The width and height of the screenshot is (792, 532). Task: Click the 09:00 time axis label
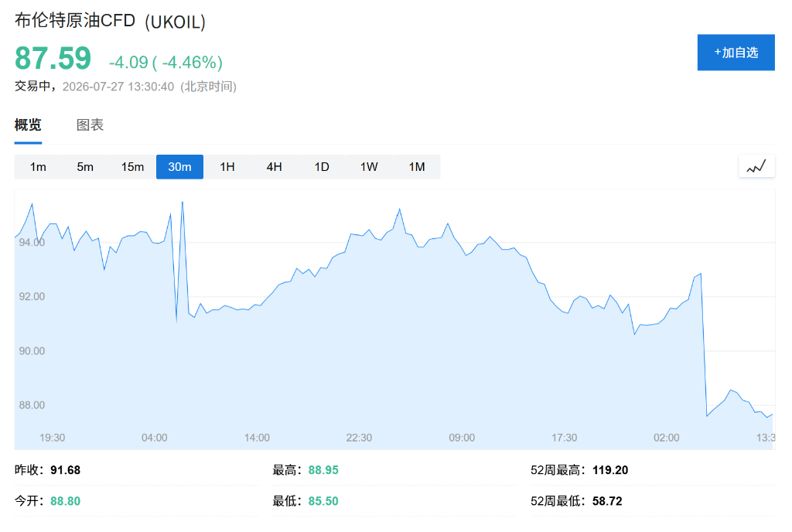462,438
